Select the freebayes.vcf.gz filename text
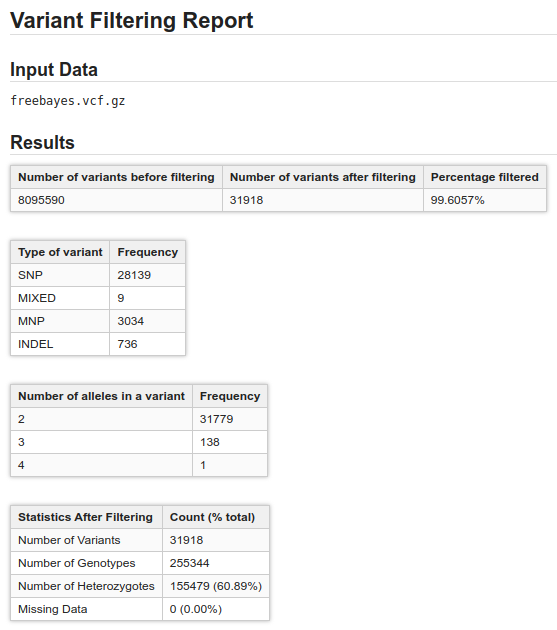 coord(68,100)
